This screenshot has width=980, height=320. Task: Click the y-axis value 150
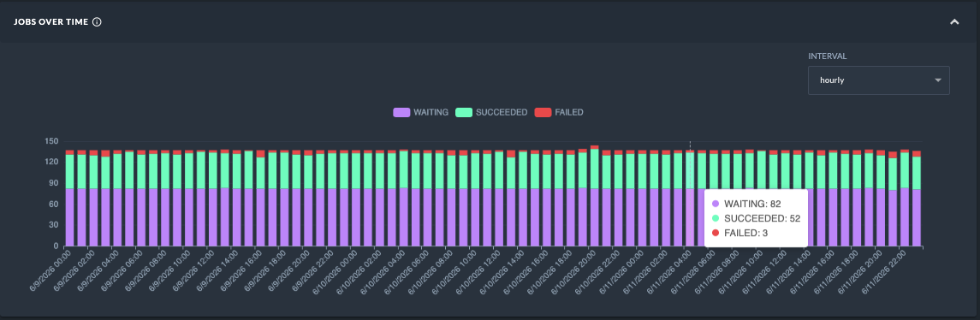pyautogui.click(x=52, y=141)
